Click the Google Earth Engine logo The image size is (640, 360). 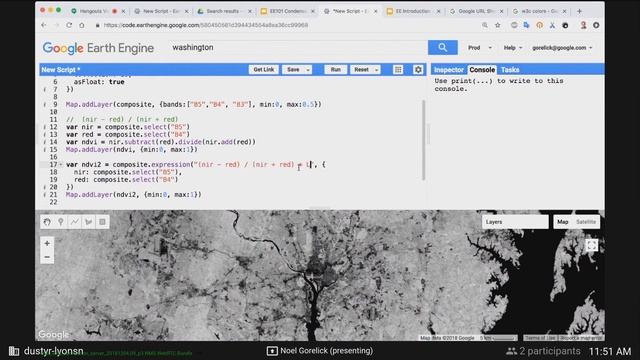(98, 48)
